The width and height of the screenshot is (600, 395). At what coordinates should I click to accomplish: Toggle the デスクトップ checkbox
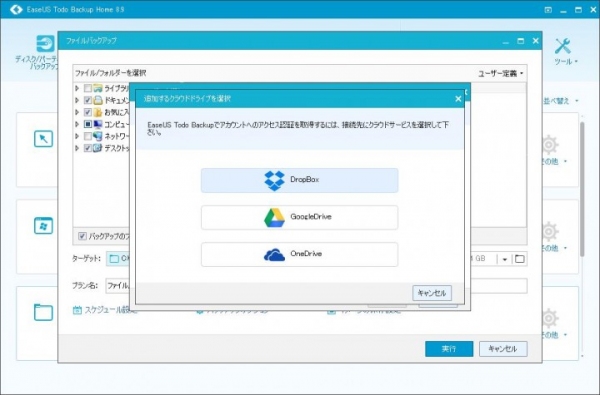(88, 148)
